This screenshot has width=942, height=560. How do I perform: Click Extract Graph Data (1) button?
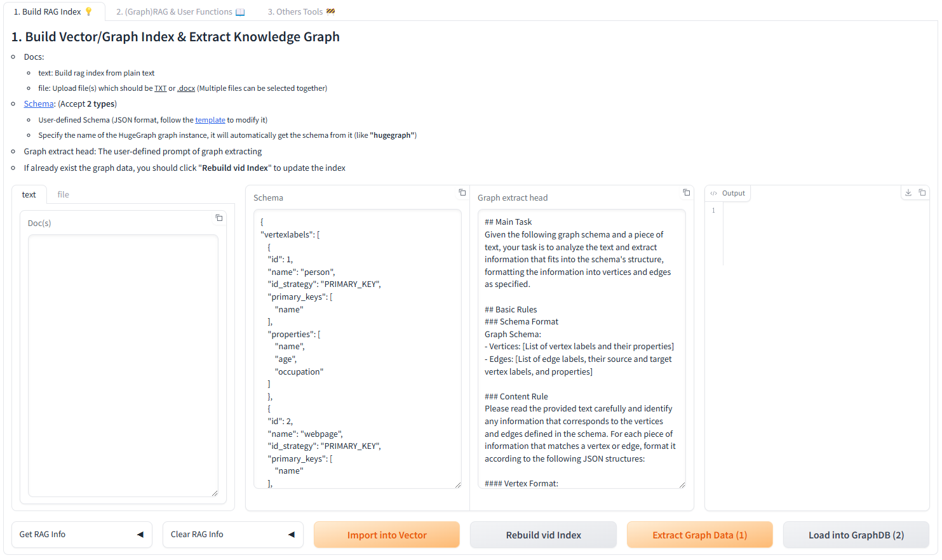click(699, 535)
